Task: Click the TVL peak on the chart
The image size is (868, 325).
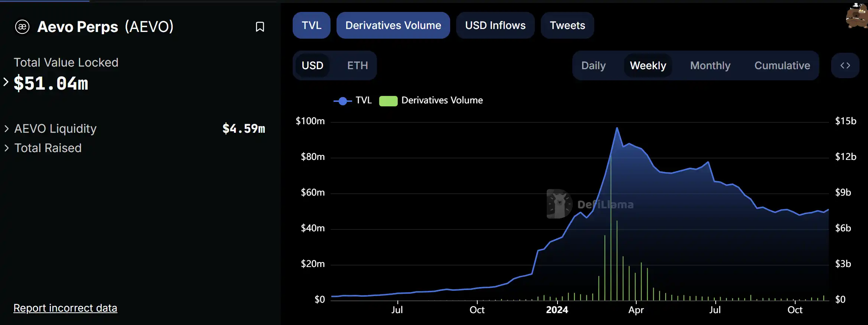Action: (617, 128)
